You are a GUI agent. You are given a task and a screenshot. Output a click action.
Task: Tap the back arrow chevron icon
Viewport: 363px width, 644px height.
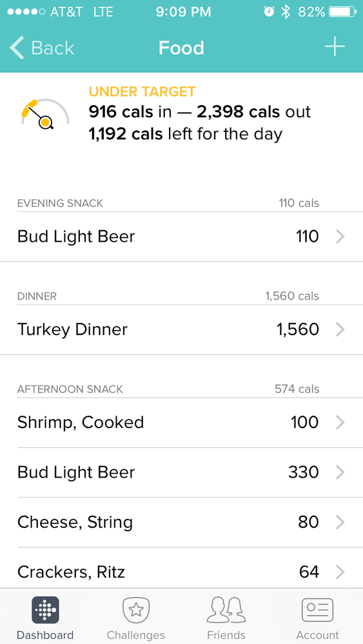(17, 48)
